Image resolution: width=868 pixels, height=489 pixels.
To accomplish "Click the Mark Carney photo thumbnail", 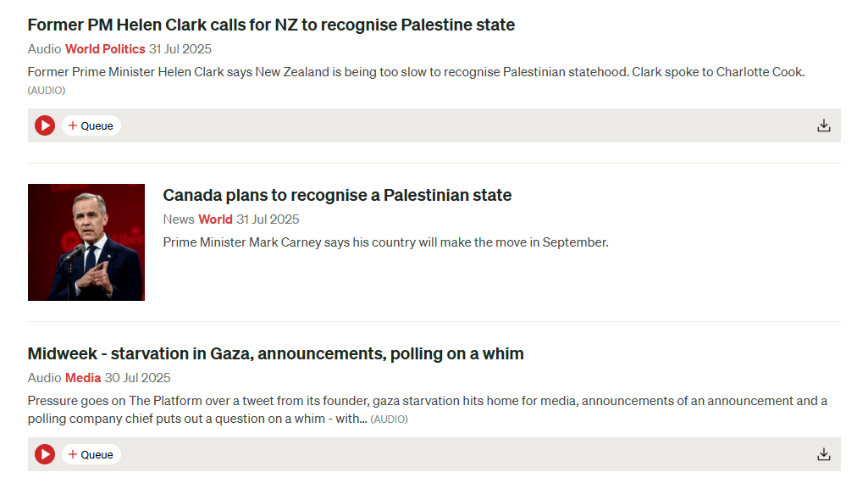I will click(86, 242).
